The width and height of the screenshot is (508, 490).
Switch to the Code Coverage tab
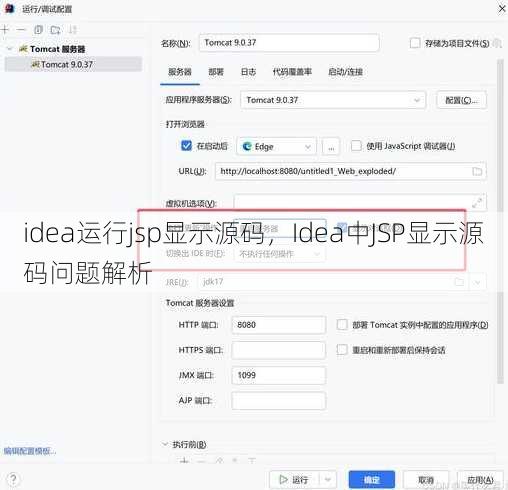click(x=292, y=72)
